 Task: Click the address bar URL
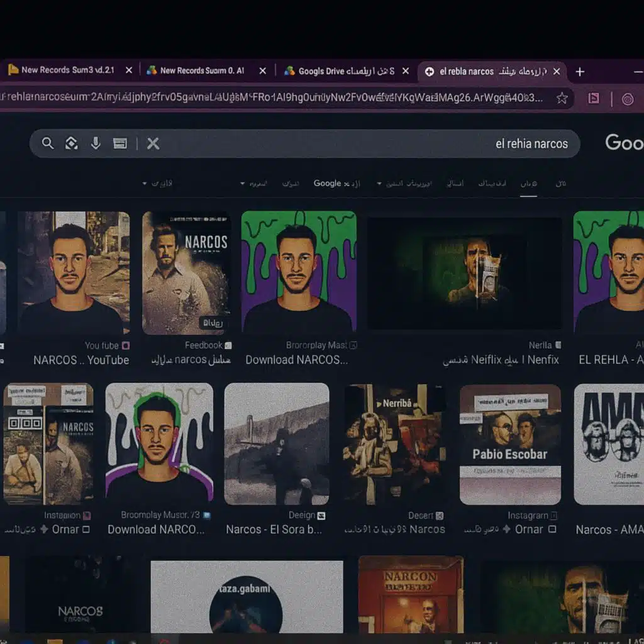tap(270, 98)
